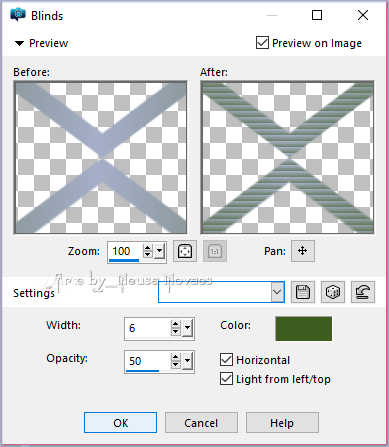The height and width of the screenshot is (447, 389).
Task: Maximize the Blinds dialog window
Action: click(317, 15)
